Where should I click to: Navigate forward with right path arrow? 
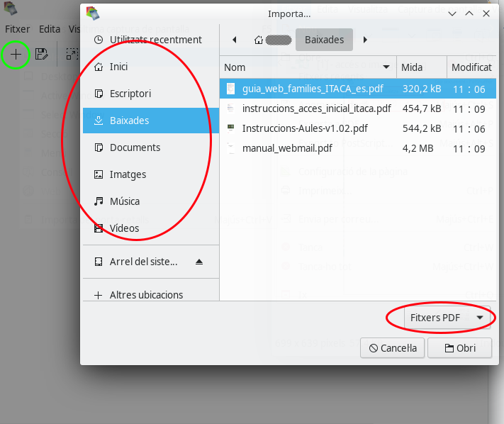point(365,40)
